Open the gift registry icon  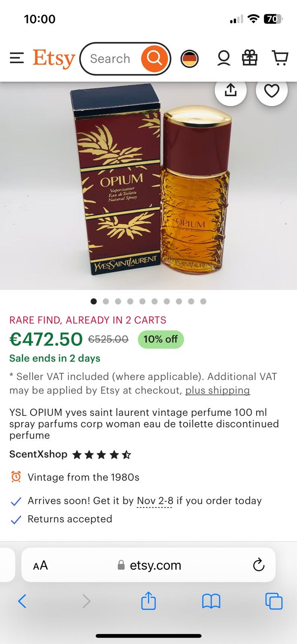tap(250, 58)
